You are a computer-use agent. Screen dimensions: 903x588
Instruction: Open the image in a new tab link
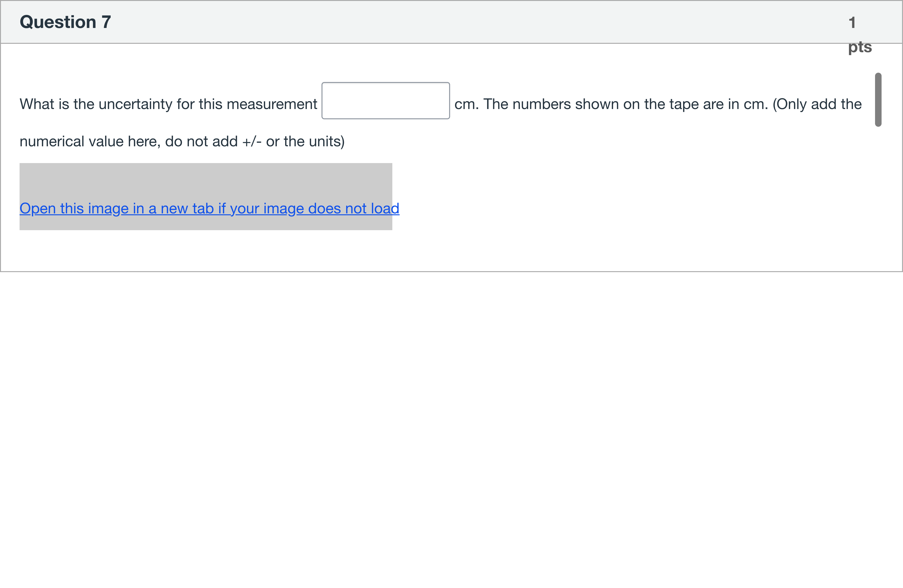coord(209,209)
